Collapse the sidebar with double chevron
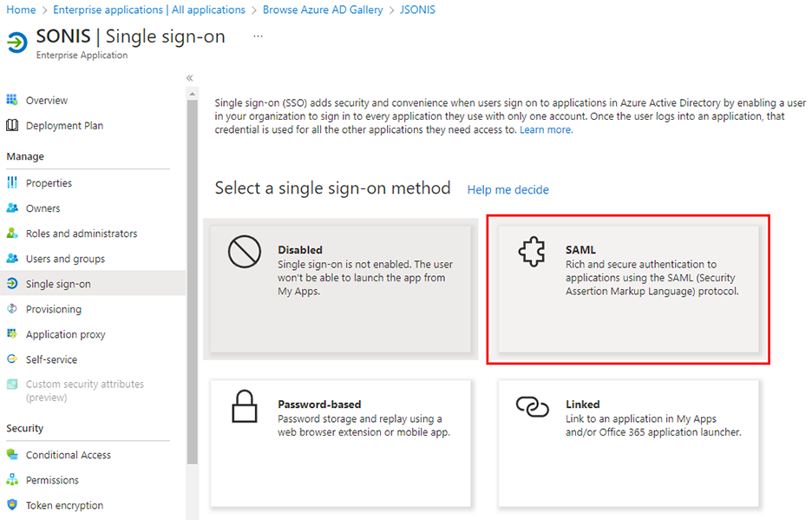The image size is (812, 520). [190, 78]
